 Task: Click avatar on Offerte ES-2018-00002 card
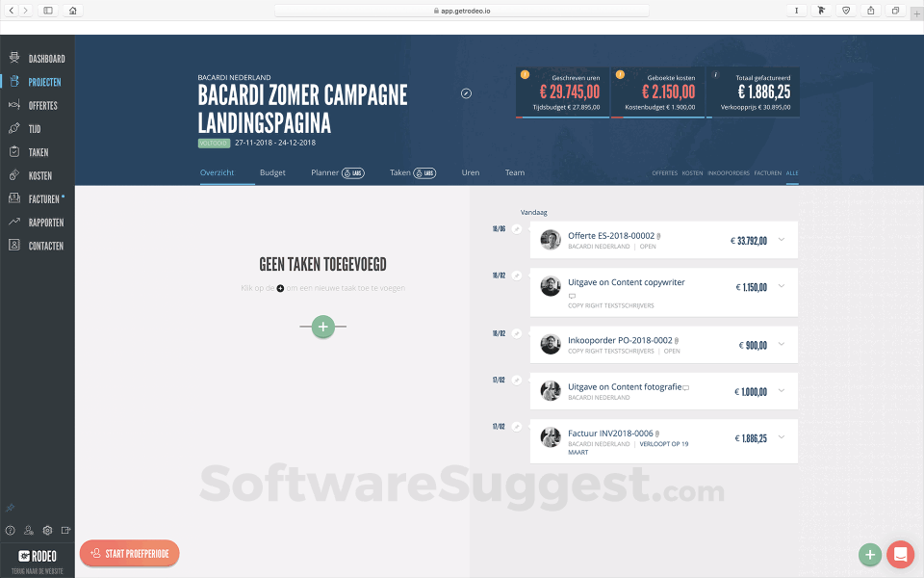coord(551,240)
